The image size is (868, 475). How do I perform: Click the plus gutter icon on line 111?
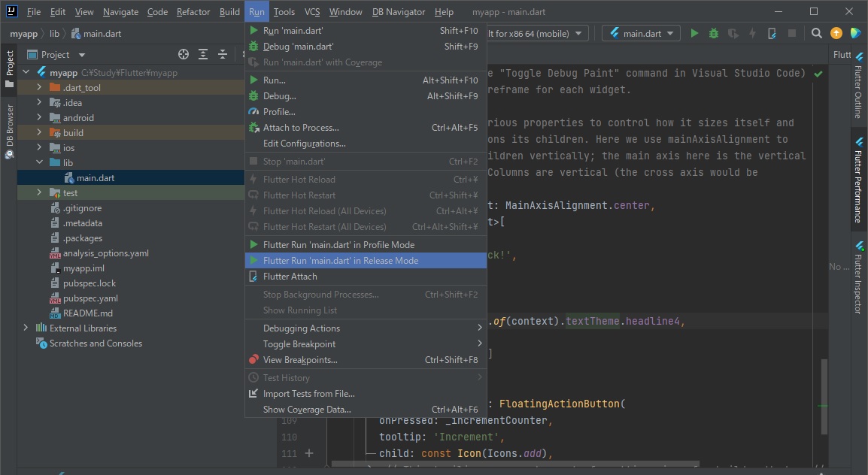point(309,453)
